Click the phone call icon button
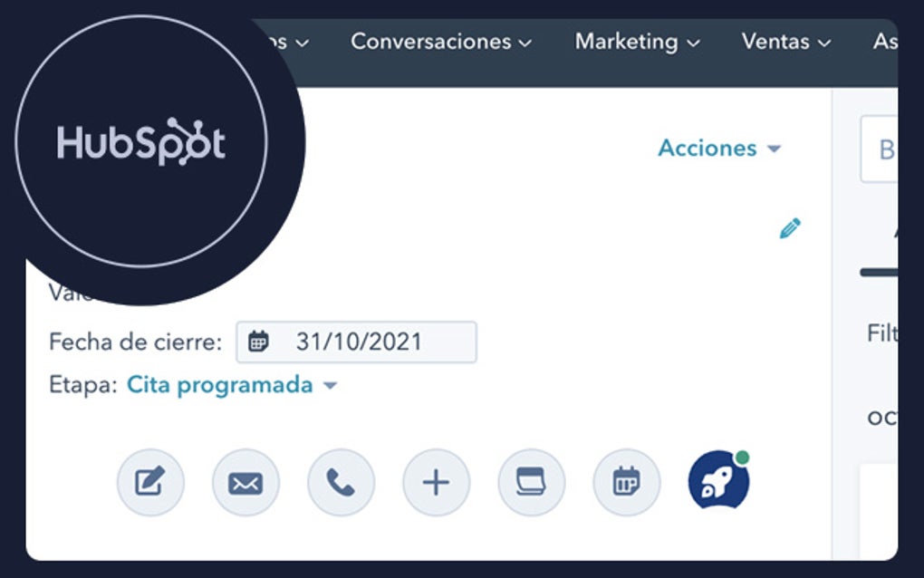The image size is (924, 578). coord(341,483)
